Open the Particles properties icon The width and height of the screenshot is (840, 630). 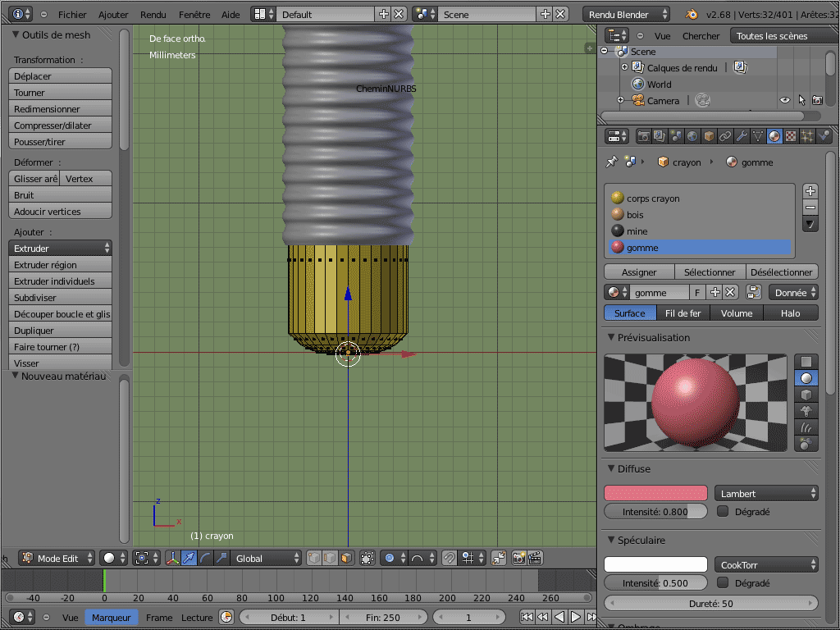807,137
